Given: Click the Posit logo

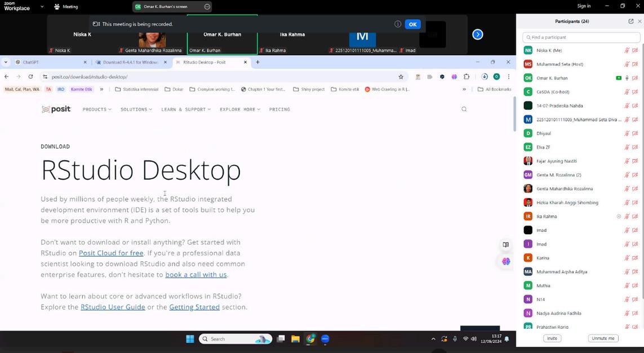Looking at the screenshot, I should point(56,109).
